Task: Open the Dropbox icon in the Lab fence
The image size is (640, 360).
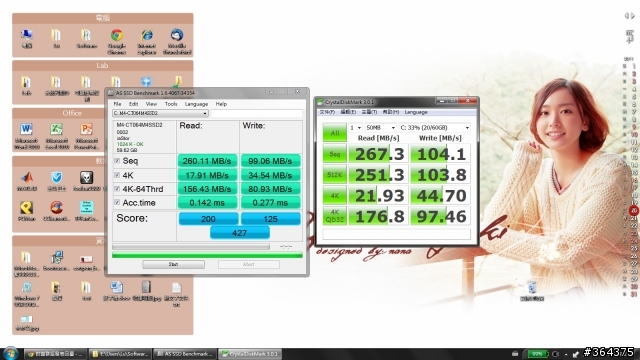Action: 146,82
